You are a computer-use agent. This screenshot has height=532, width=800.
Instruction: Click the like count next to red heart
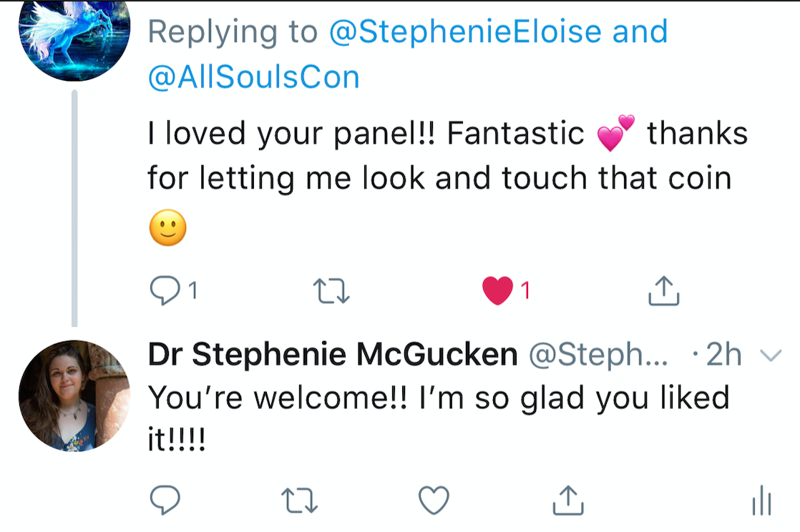pyautogui.click(x=525, y=290)
